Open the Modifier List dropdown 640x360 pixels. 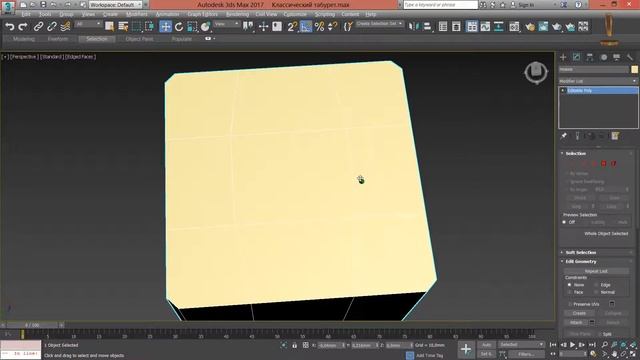coord(598,81)
